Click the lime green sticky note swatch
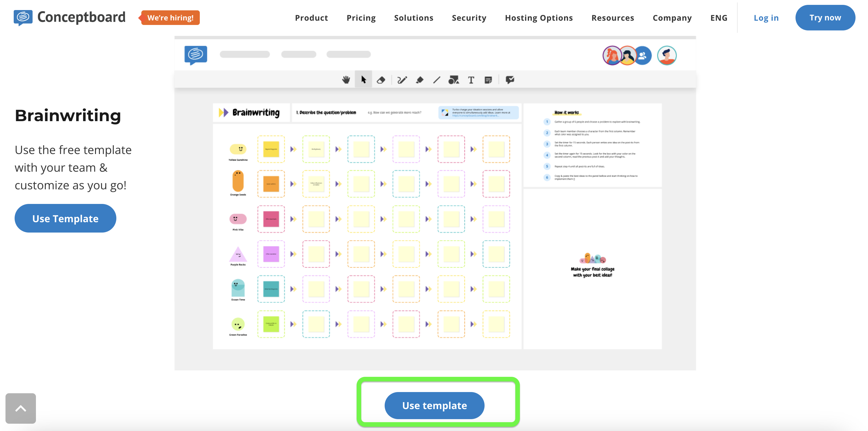The image size is (868, 431). (271, 324)
